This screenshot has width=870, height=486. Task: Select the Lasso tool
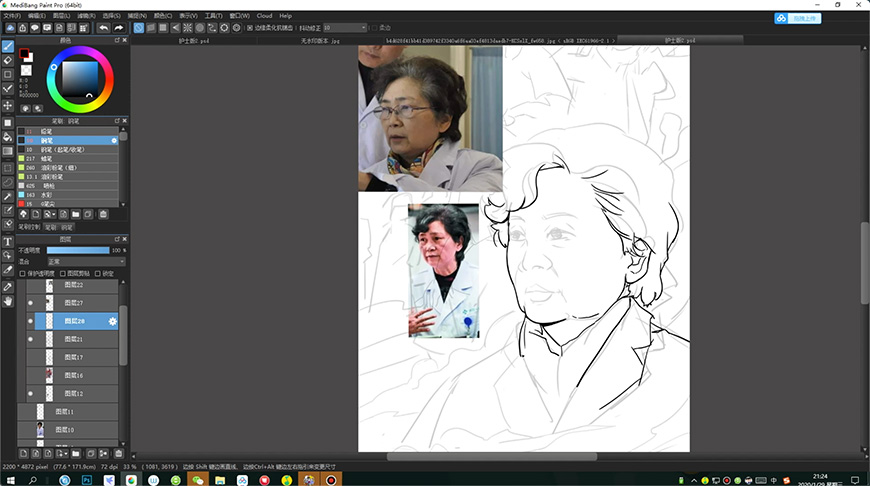point(8,182)
